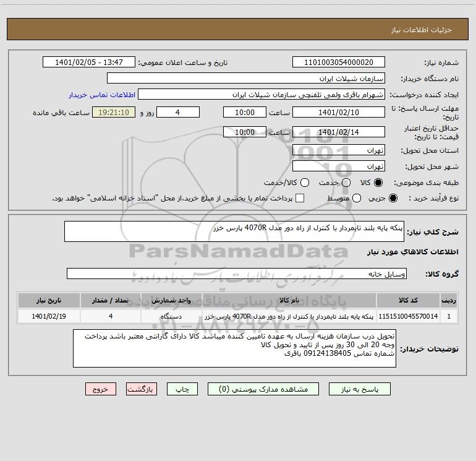This screenshot has width=476, height=461.
Task: Click the تعداد / مقدار column header
Action: pyautogui.click(x=111, y=300)
